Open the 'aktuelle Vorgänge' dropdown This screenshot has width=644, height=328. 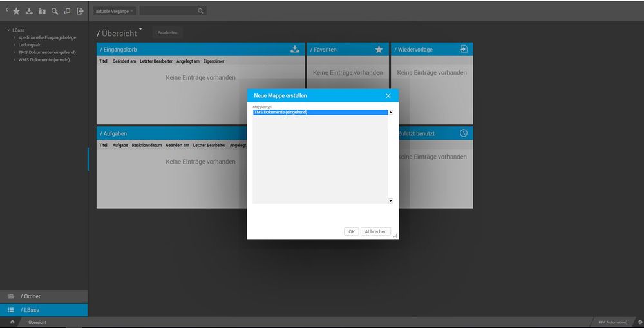click(x=114, y=11)
